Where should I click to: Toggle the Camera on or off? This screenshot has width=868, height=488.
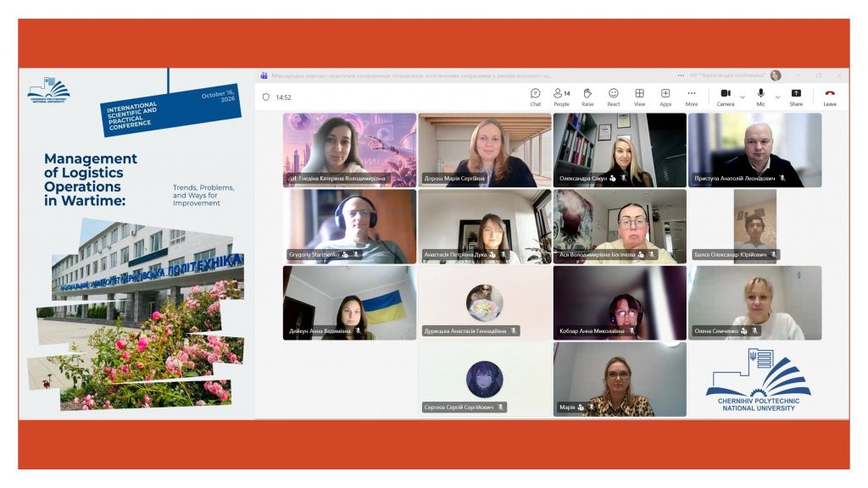726,97
